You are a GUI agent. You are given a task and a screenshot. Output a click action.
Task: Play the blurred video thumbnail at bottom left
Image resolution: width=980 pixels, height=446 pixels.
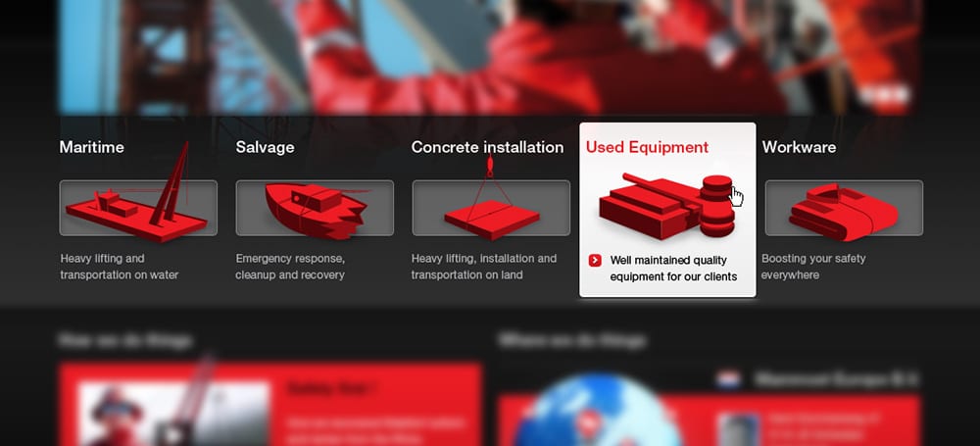click(x=174, y=414)
